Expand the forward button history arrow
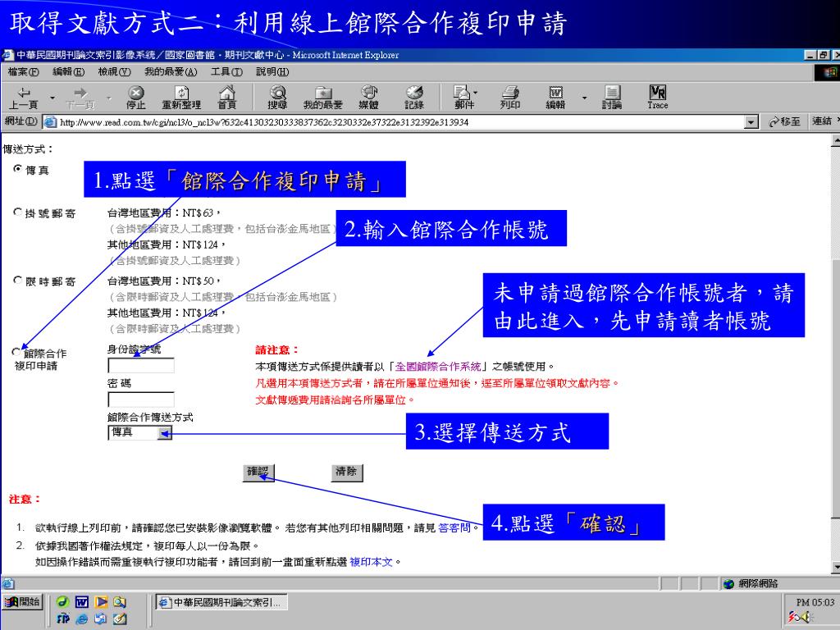 [x=109, y=98]
